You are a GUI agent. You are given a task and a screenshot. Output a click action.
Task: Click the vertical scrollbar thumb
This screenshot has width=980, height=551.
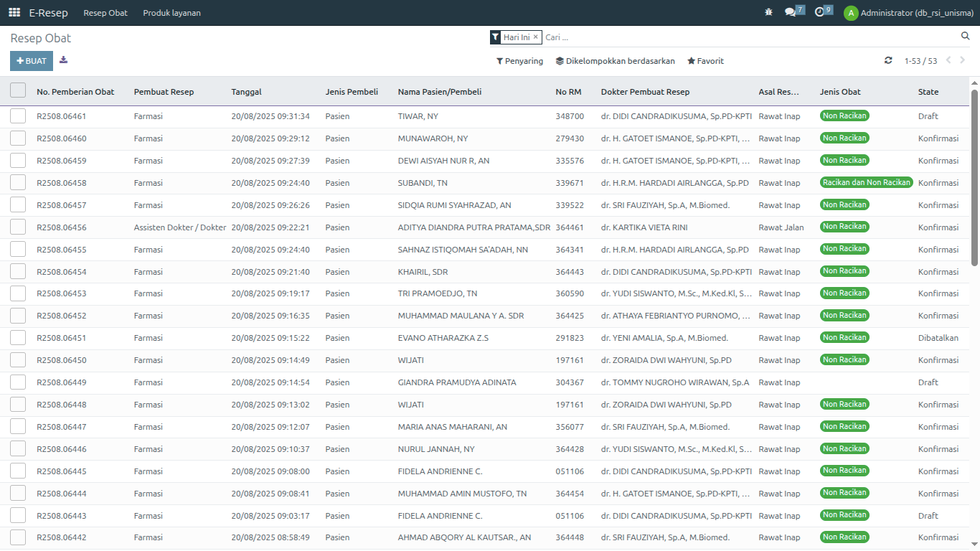pyautogui.click(x=974, y=177)
